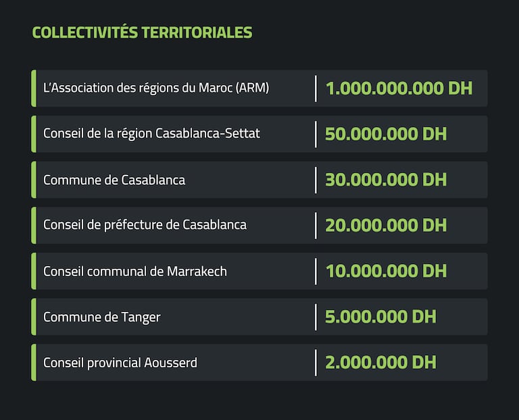Click the 1.000.000.000 DH amount
This screenshot has height=420, width=519.
(399, 88)
